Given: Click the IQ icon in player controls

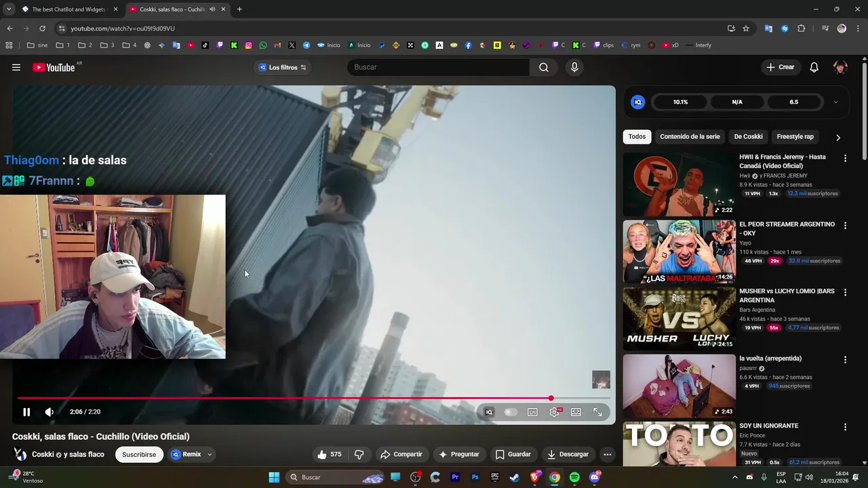Looking at the screenshot, I should click(x=489, y=412).
